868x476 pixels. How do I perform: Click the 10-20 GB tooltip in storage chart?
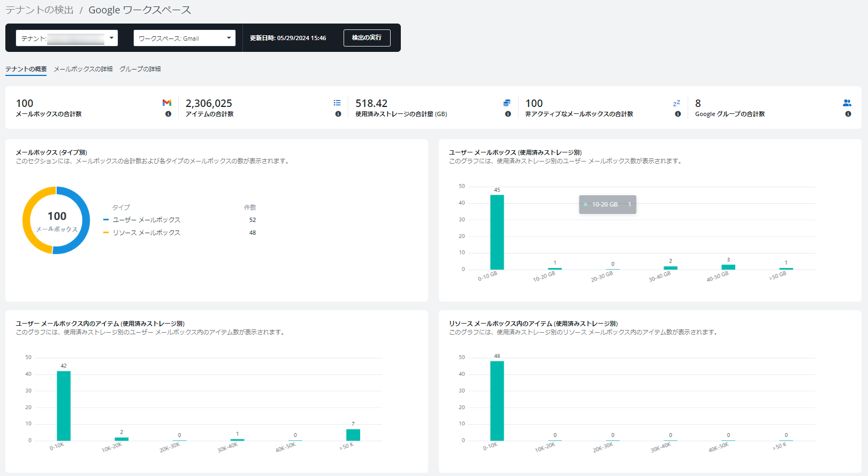pos(607,204)
